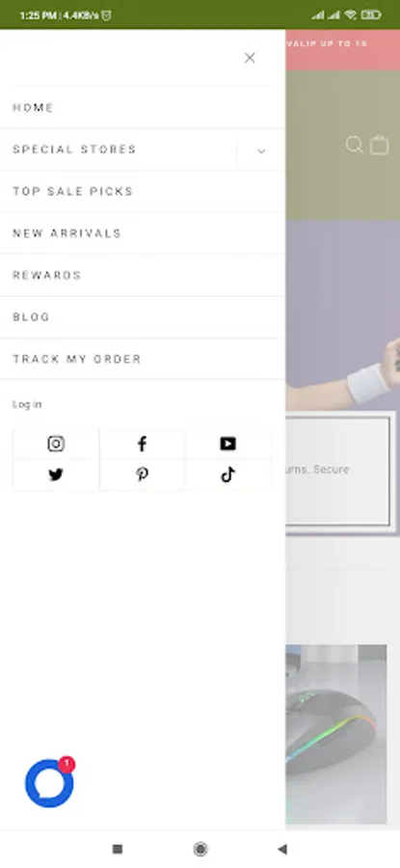
Task: Open the Facebook social link
Action: (x=143, y=444)
